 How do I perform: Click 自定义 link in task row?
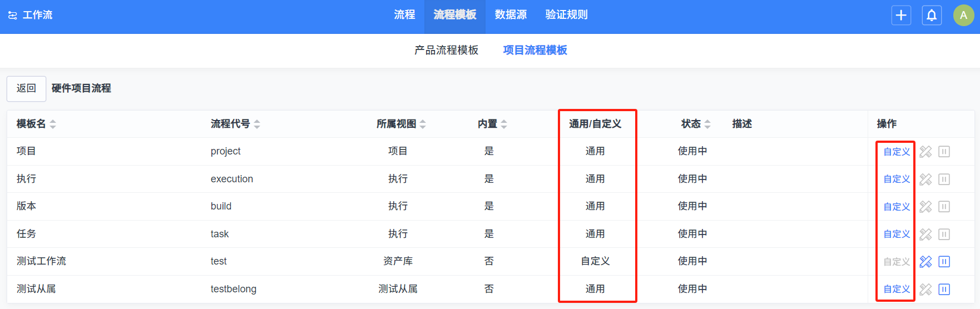point(897,234)
